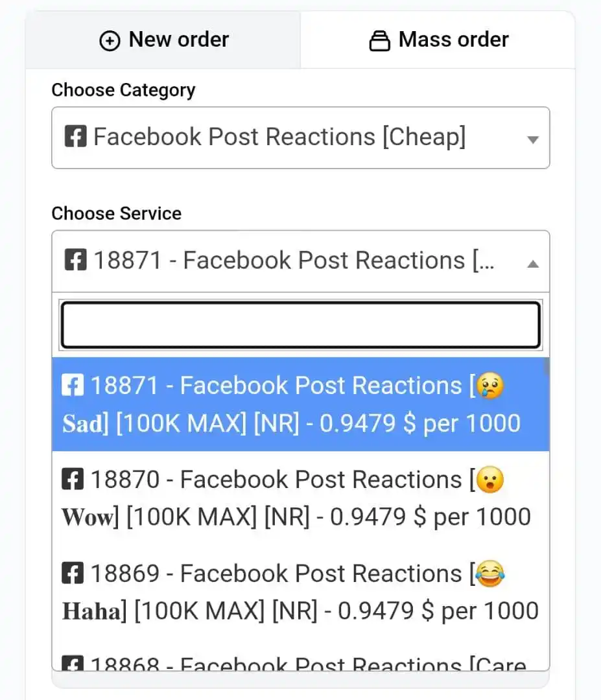Screen dimensions: 601x700
Task: Click Facebook logo in Choose Category box
Action: [75, 137]
